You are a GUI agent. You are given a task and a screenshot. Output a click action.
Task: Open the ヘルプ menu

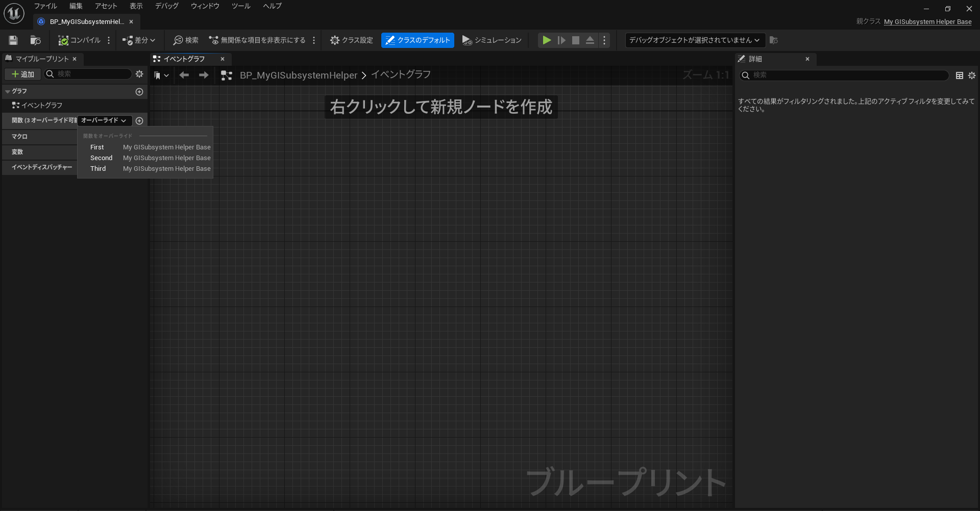click(273, 6)
